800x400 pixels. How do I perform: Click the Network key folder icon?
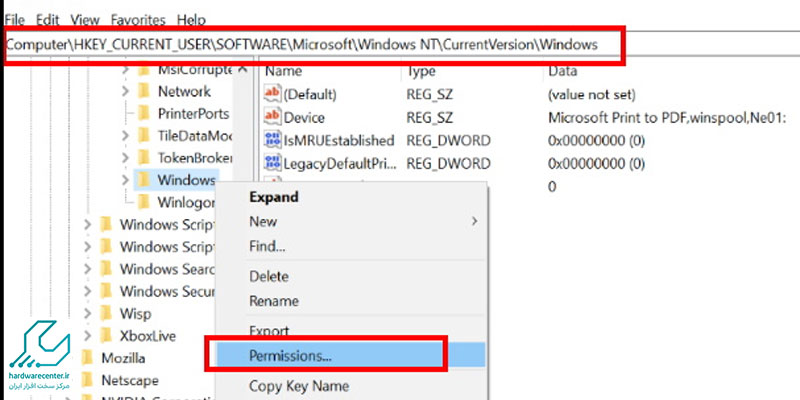click(x=144, y=91)
